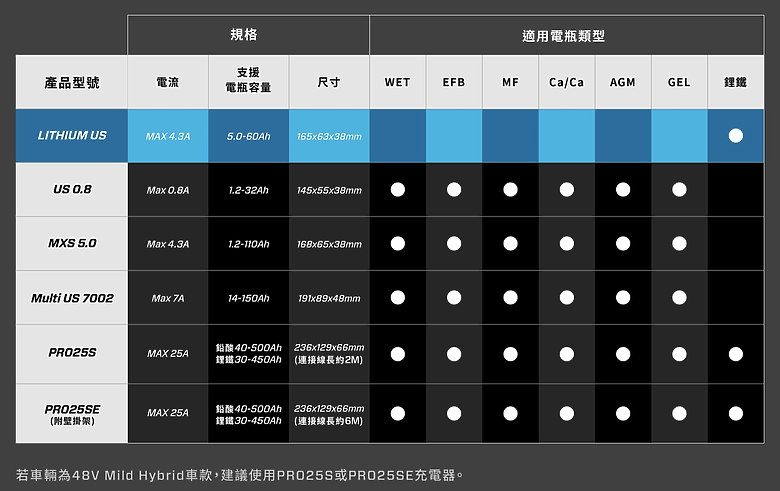Click the Ca/Ca dot in US 0.8 row
780x491 pixels.
pos(567,190)
